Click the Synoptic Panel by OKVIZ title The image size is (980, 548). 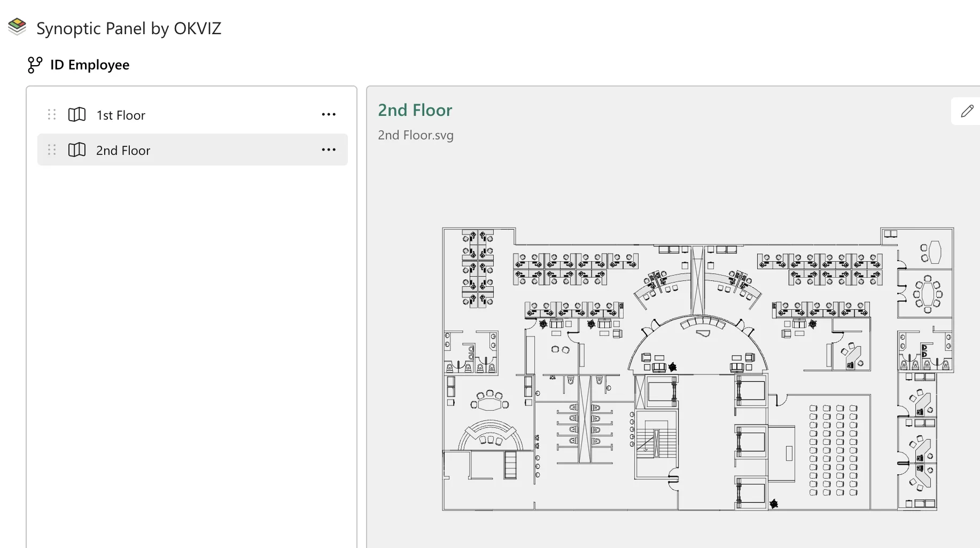(x=129, y=28)
